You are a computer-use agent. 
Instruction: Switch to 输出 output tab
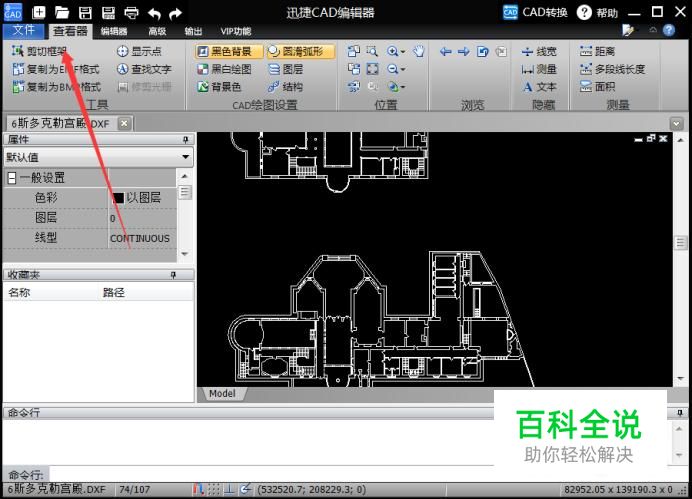(x=193, y=31)
